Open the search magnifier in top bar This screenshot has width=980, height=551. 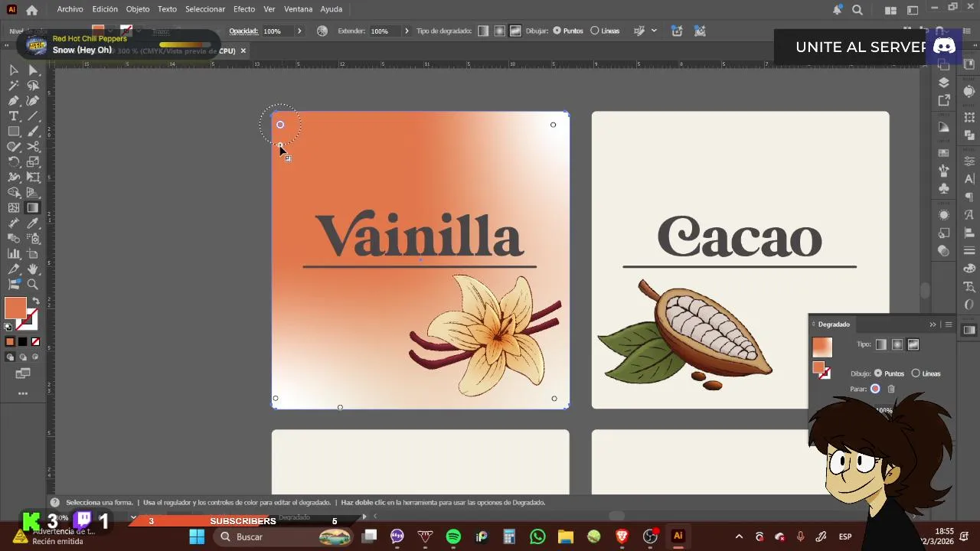[x=857, y=10]
